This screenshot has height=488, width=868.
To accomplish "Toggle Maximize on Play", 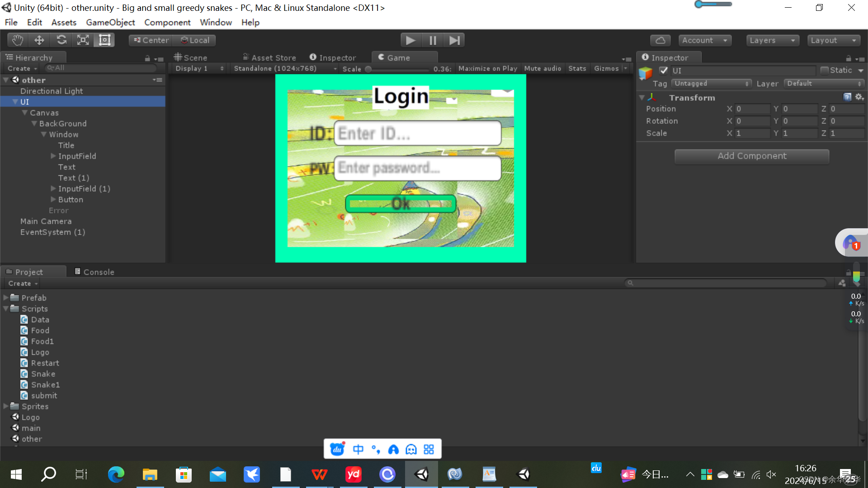I will (487, 68).
